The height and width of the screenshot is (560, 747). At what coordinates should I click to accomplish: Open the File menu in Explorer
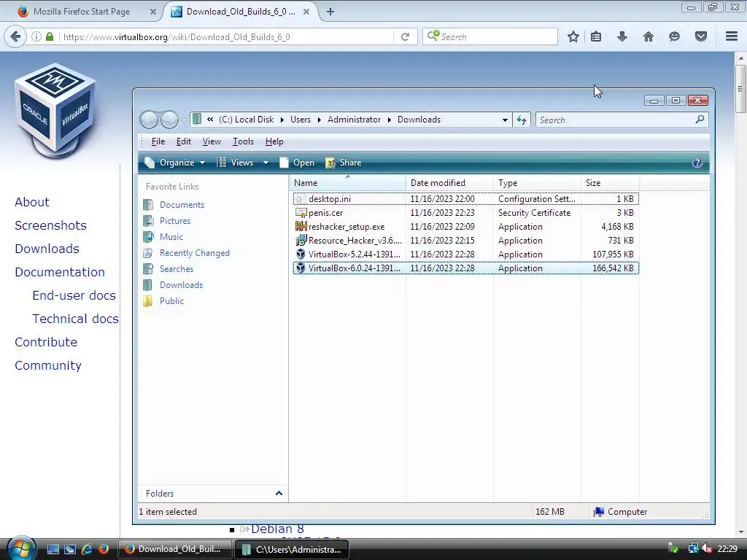coord(158,141)
